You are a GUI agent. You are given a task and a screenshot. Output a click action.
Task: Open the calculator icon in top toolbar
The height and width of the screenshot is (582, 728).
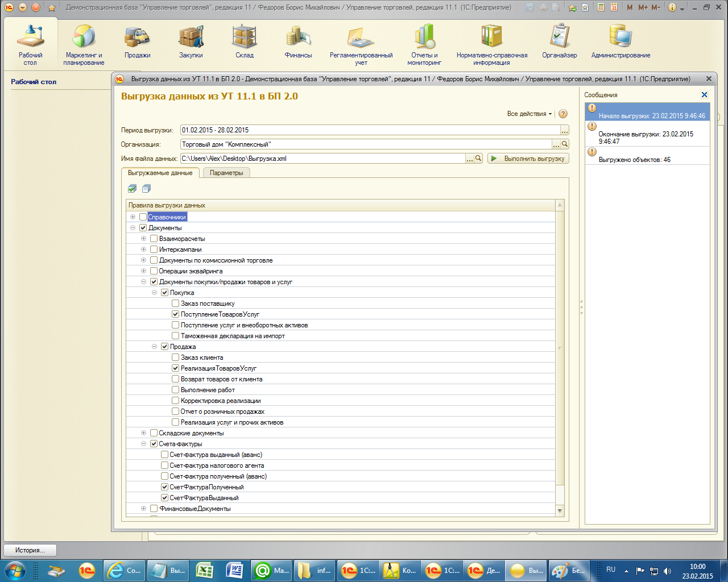(601, 7)
